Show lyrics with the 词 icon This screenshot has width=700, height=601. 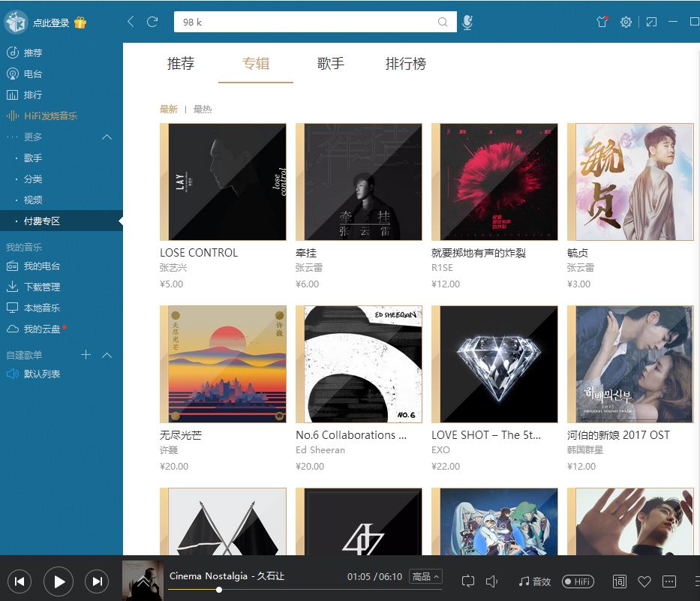(620, 581)
